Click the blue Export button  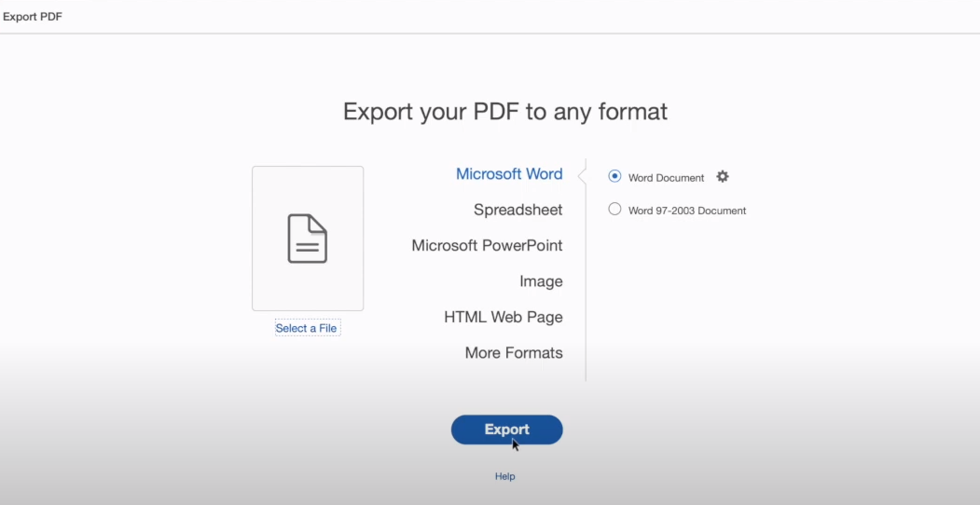click(x=507, y=430)
